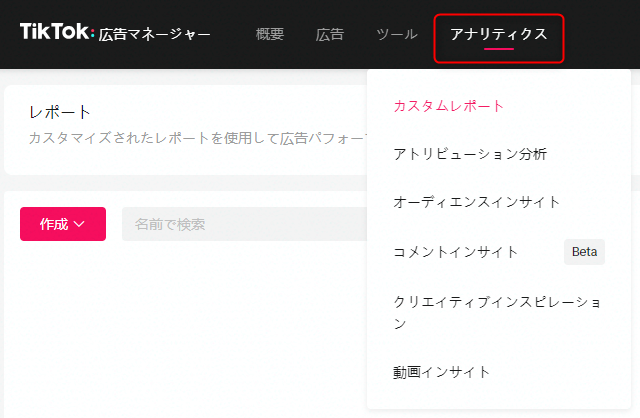Go to クリエイティブインスピレーション
640x418 pixels.
coord(497,312)
